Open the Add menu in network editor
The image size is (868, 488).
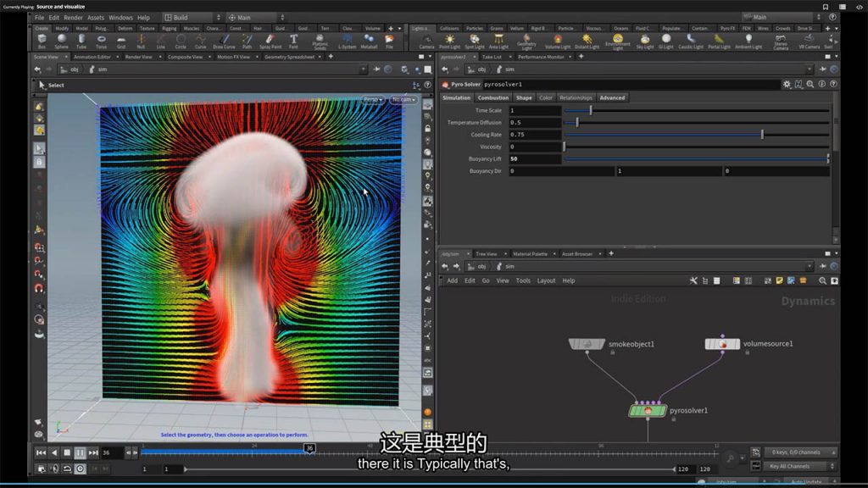(453, 280)
